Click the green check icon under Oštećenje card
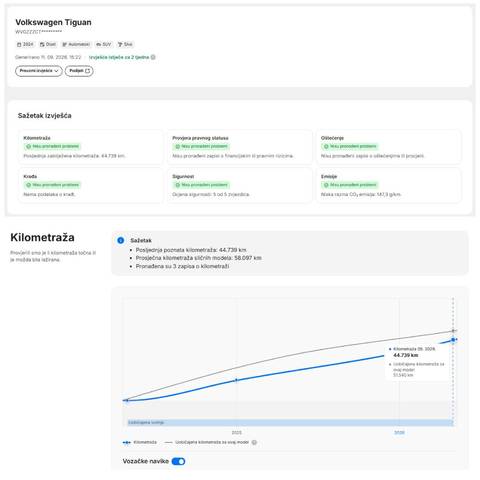Screen dimensions: 480x480 click(326, 146)
